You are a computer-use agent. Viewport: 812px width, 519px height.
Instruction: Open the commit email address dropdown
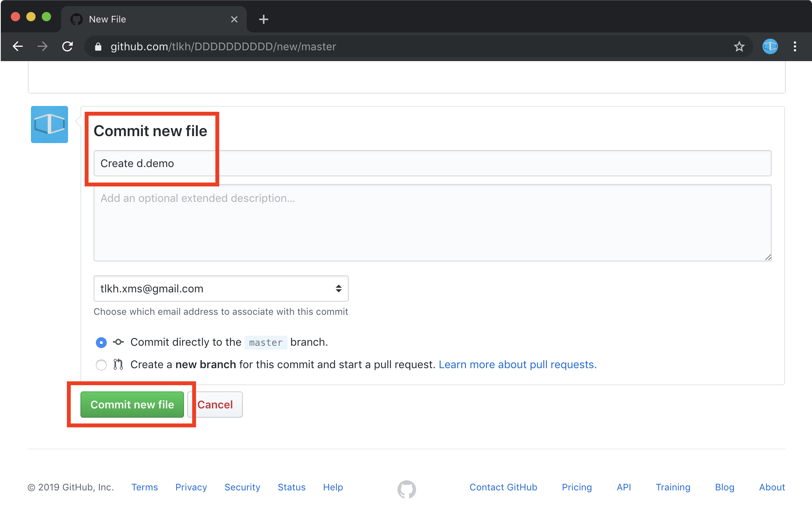221,289
